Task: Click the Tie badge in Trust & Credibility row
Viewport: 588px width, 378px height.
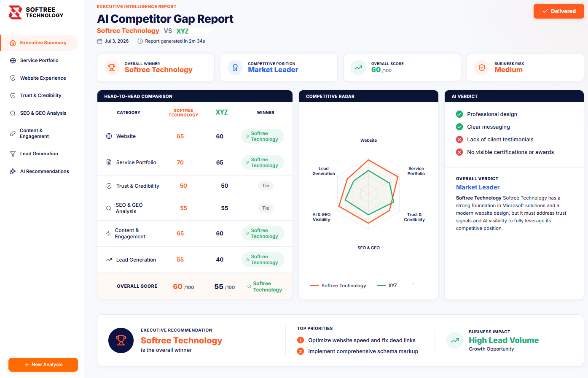Action: coord(266,186)
